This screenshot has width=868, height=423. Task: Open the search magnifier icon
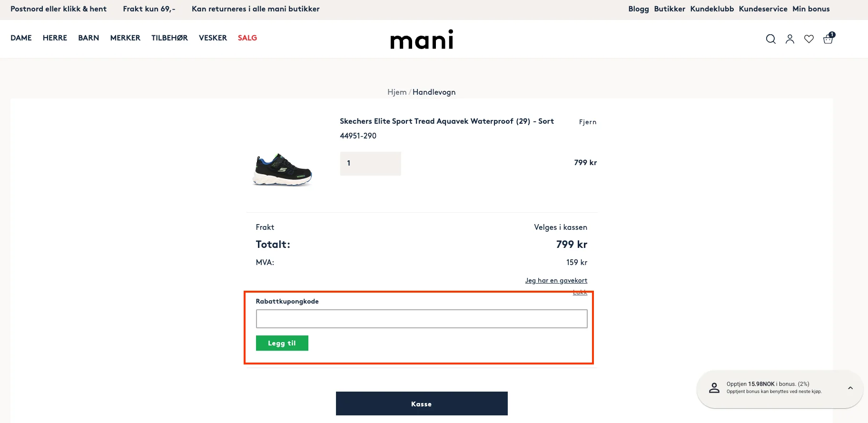click(x=770, y=39)
